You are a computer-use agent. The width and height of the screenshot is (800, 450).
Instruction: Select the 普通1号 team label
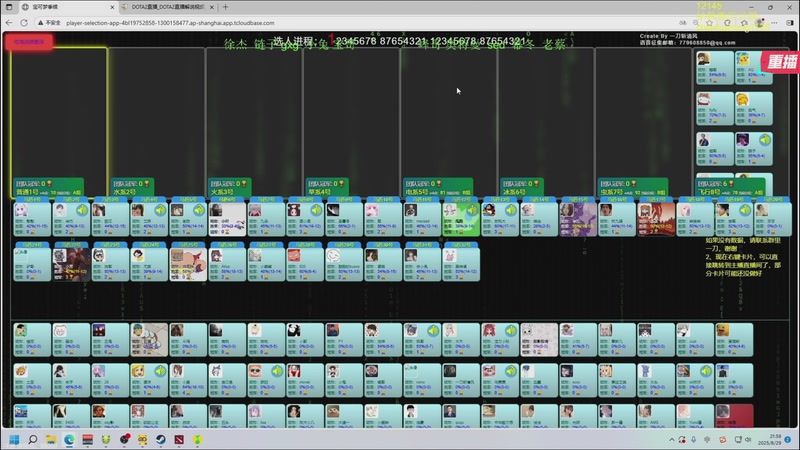pyautogui.click(x=48, y=187)
